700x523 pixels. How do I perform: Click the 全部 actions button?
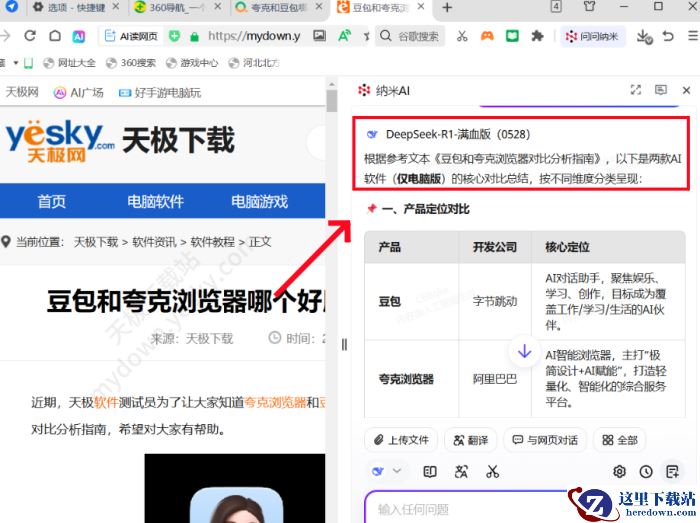point(620,440)
